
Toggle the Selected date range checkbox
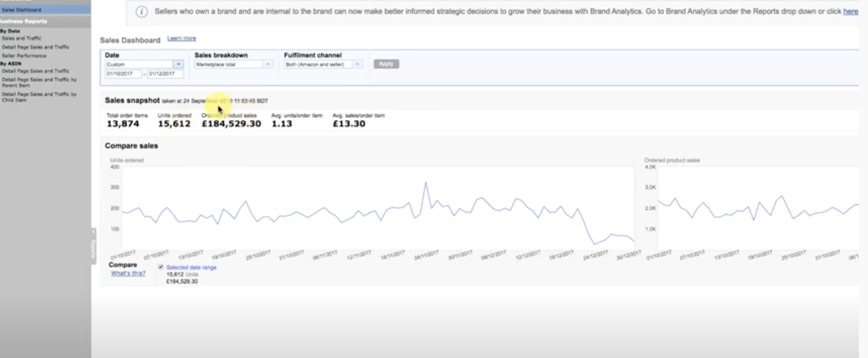click(161, 267)
